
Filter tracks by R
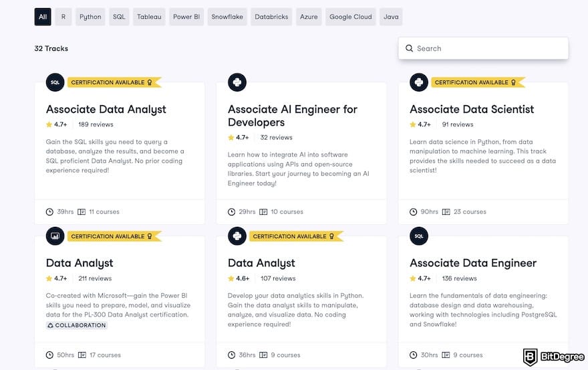(x=63, y=17)
